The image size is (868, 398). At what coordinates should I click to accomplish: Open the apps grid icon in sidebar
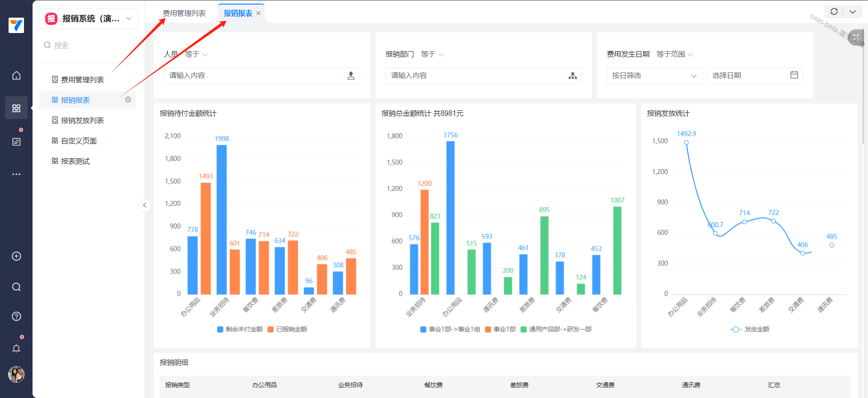coord(16,108)
